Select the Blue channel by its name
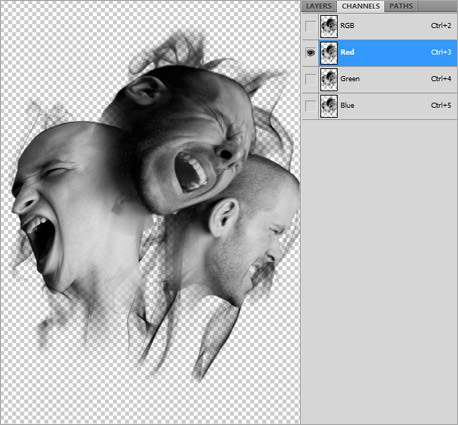Viewport: 458px width, 425px height. (347, 106)
